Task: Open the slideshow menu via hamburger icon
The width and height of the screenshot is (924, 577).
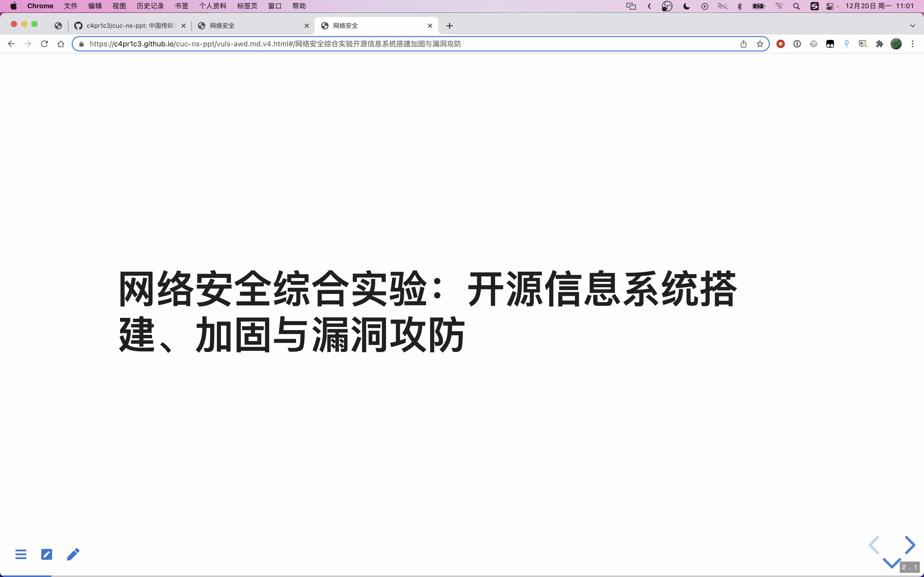Action: tap(21, 554)
